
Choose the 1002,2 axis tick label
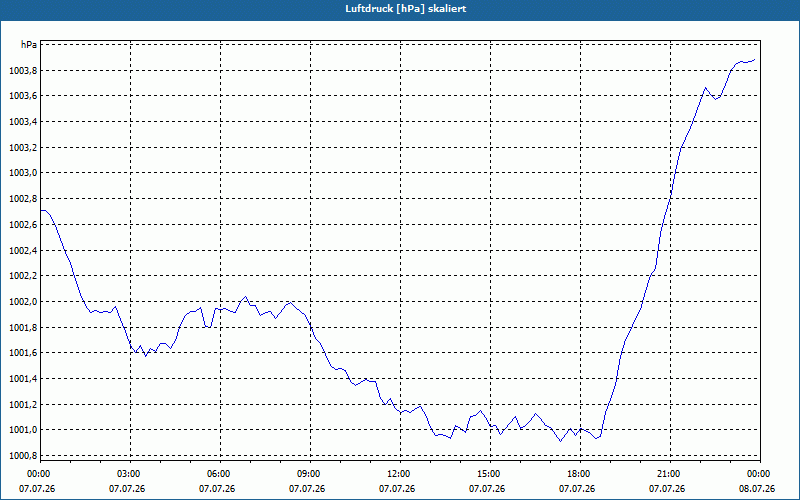pos(23,276)
